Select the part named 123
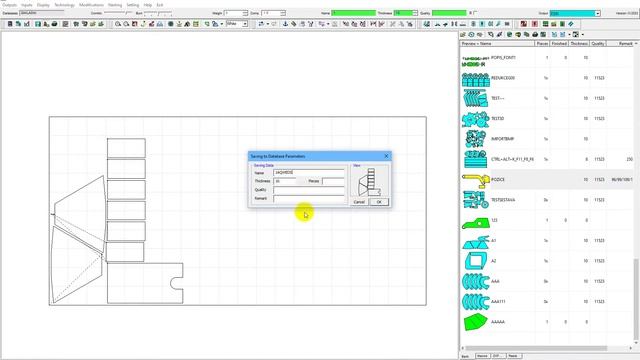Screen dimensions: 640x360 click(x=547, y=220)
